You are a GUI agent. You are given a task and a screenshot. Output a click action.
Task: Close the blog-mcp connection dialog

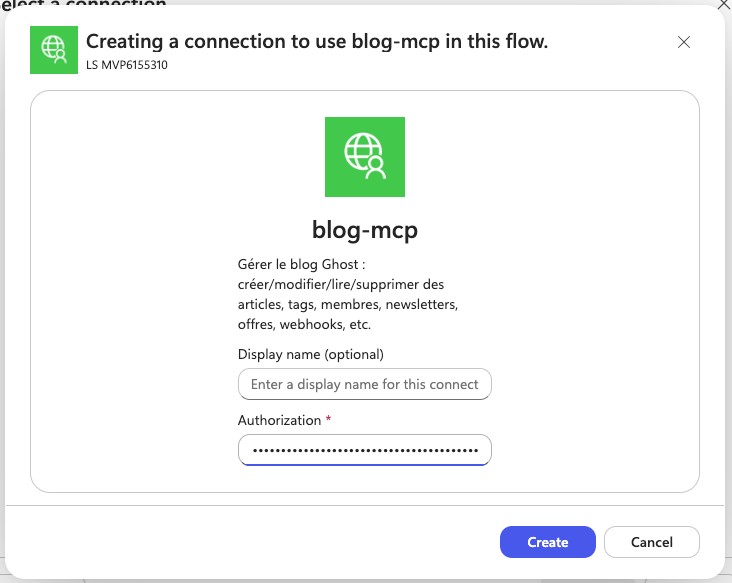click(x=684, y=42)
